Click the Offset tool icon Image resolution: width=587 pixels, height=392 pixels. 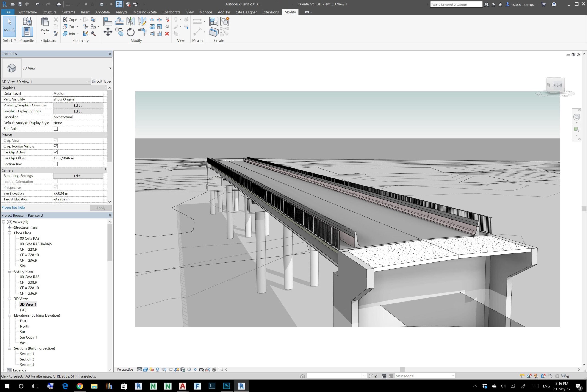click(x=119, y=22)
